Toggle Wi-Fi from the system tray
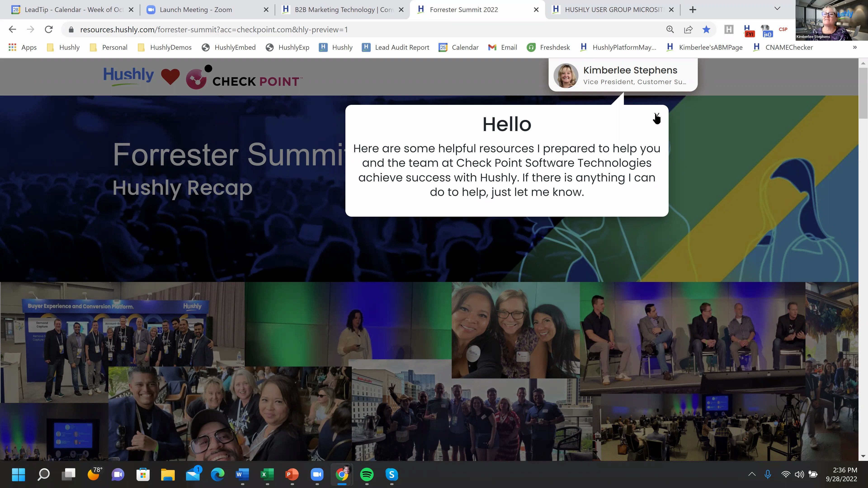Image resolution: width=868 pixels, height=488 pixels. click(786, 474)
